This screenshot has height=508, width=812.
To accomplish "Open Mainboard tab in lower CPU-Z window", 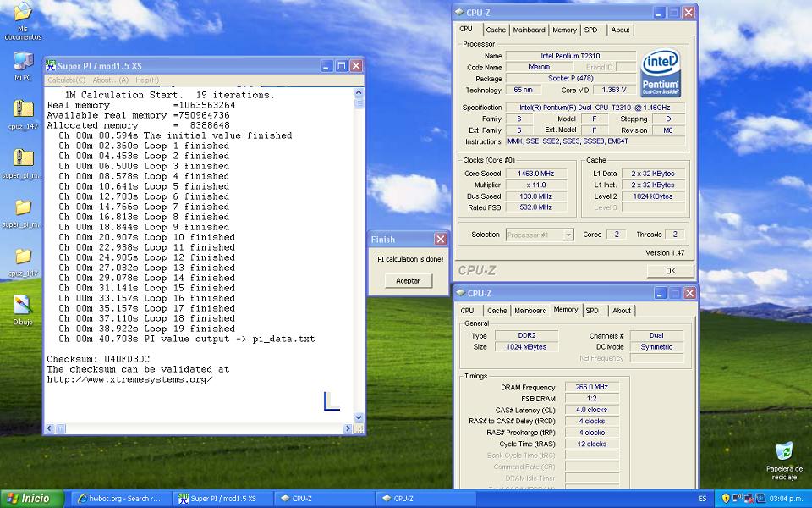I will coord(530,311).
